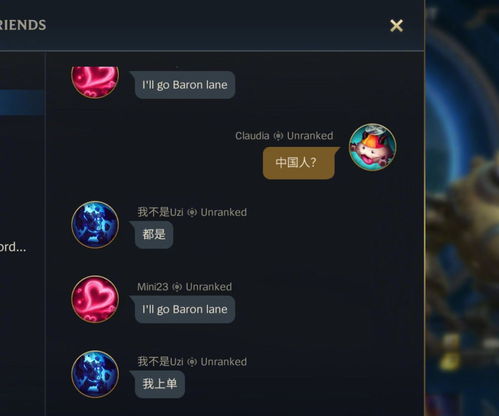Click Mini23's I'll go Baron lane bubble below name
Image resolution: width=499 pixels, height=416 pixels.
pos(183,310)
